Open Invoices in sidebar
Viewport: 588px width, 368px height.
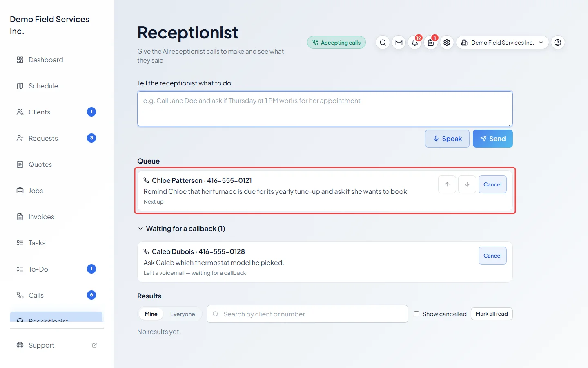pos(56,217)
